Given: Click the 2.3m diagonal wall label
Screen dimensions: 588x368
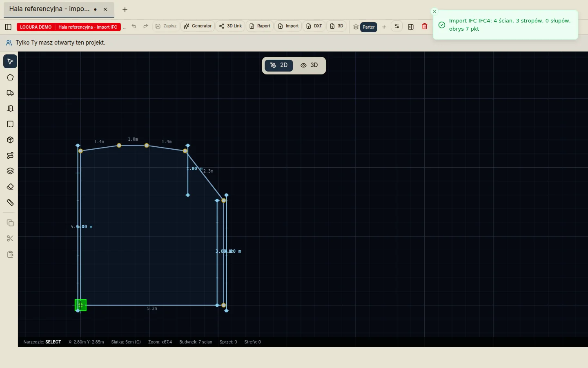Looking at the screenshot, I should [x=208, y=171].
